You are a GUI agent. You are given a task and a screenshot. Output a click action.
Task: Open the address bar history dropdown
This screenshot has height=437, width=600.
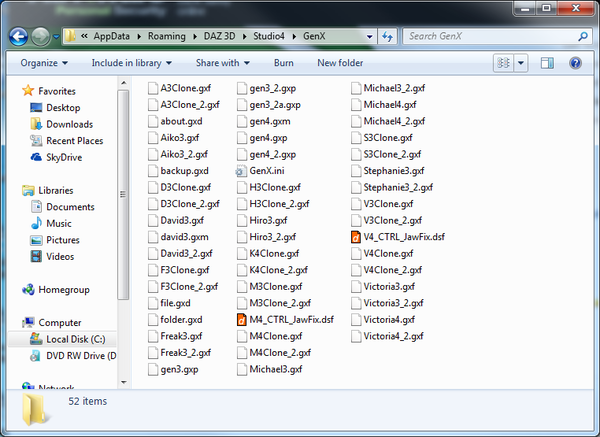click(x=369, y=37)
